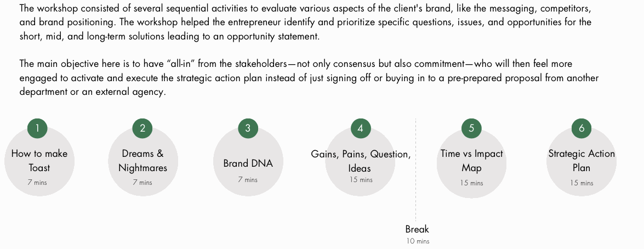Click the green number 2 badge
Image resolution: width=644 pixels, height=249 pixels.
[143, 128]
